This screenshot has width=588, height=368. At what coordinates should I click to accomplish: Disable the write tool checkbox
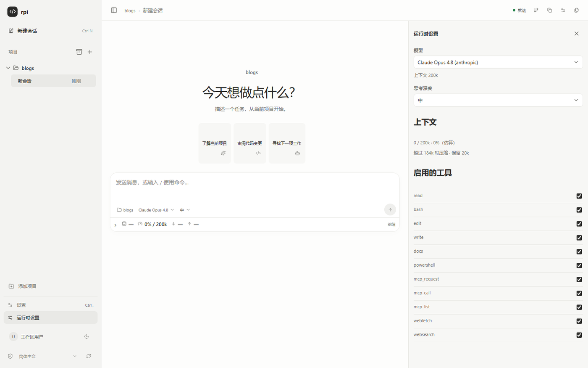(x=579, y=238)
